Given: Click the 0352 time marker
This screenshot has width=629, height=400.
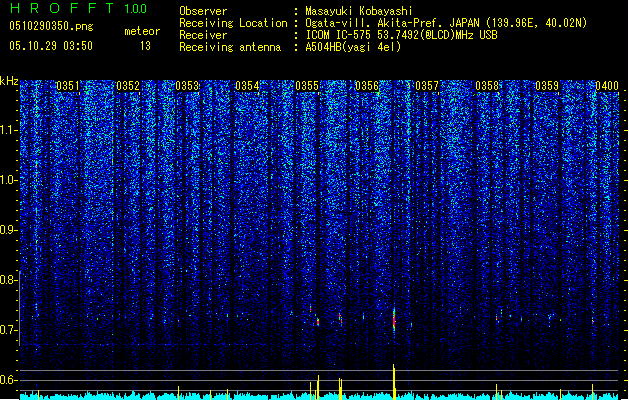Looking at the screenshot, I should [x=128, y=86].
